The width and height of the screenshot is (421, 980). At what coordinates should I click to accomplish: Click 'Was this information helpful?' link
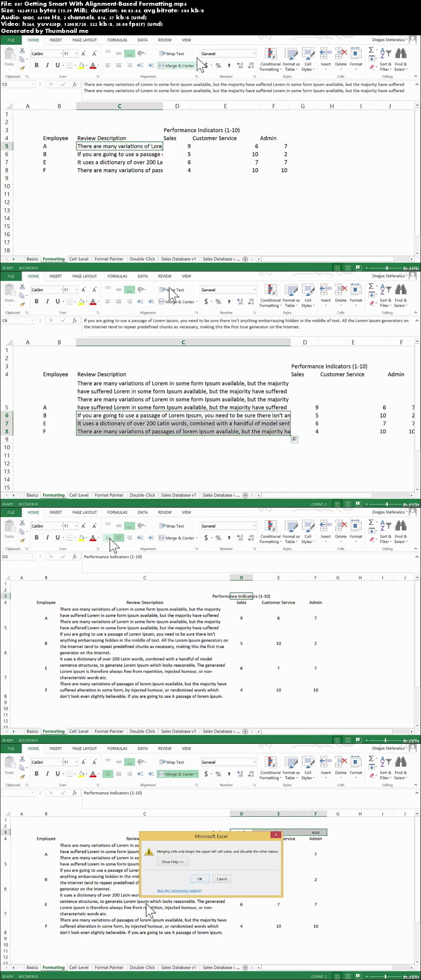pyautogui.click(x=179, y=891)
